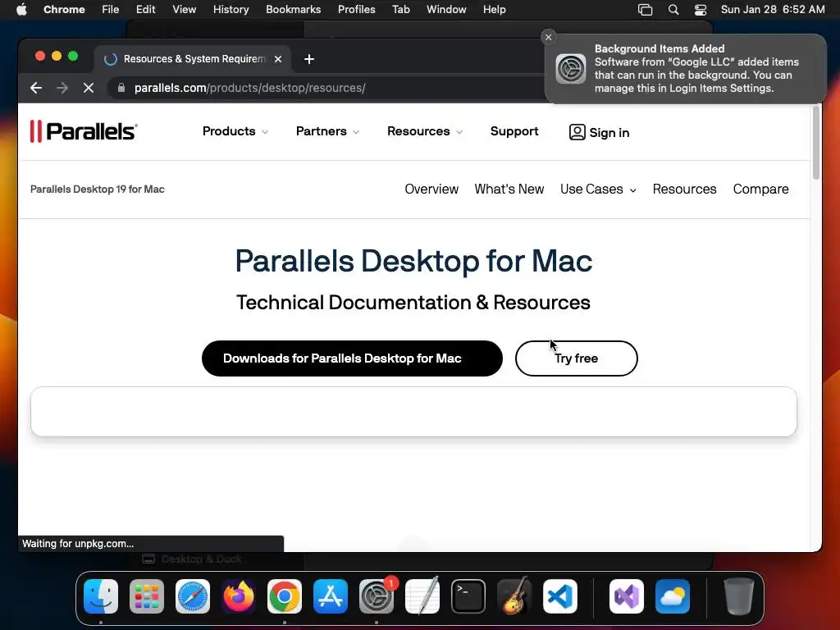Screen dimensions: 840x630
Task: Open System Settings from the Dock
Action: [x=376, y=596]
